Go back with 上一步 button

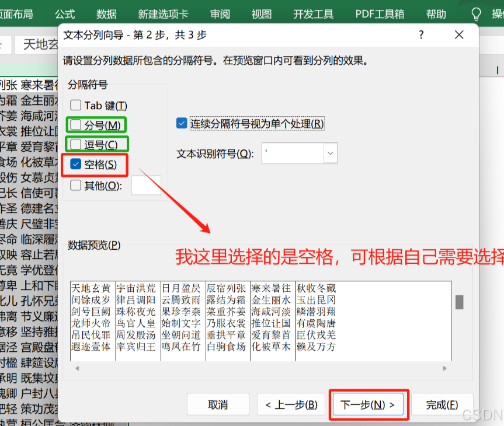[x=291, y=404]
